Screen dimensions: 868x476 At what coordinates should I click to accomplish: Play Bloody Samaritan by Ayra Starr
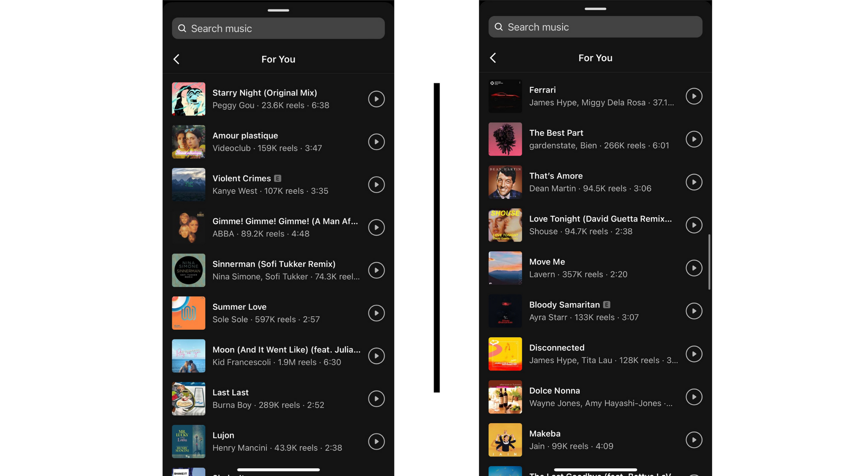tap(694, 311)
